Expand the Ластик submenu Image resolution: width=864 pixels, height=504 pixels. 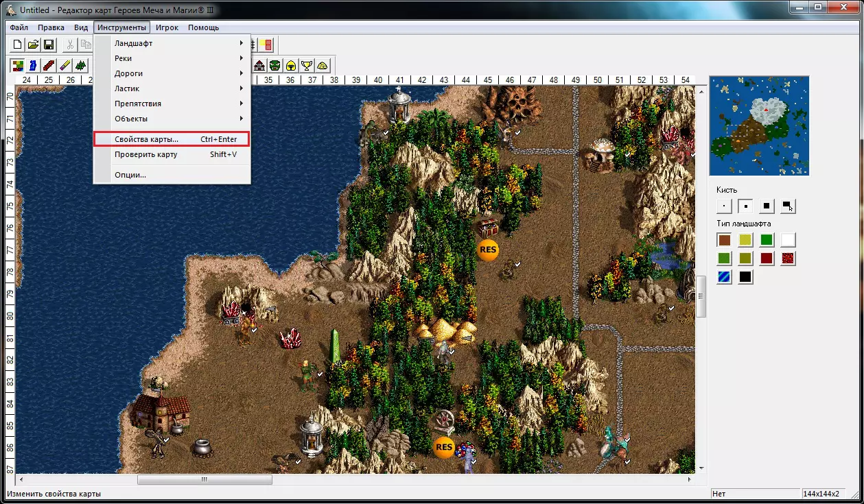pos(172,88)
